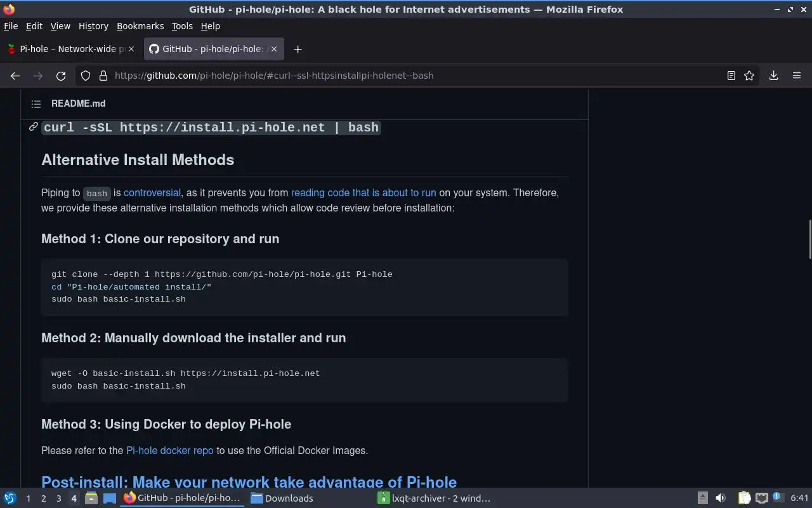
Task: Bookmark this page with star
Action: pos(749,76)
